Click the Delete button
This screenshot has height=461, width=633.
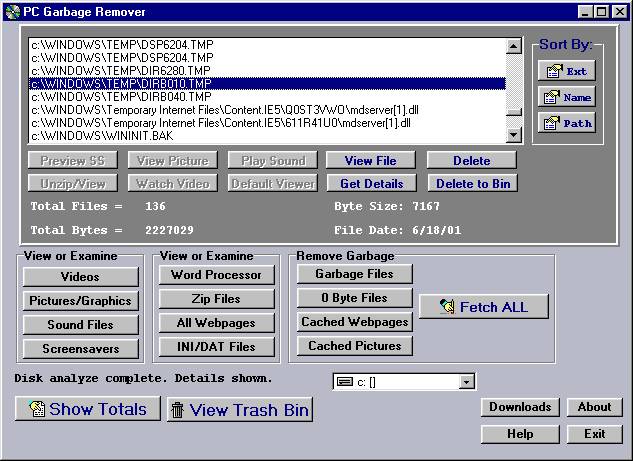(472, 161)
